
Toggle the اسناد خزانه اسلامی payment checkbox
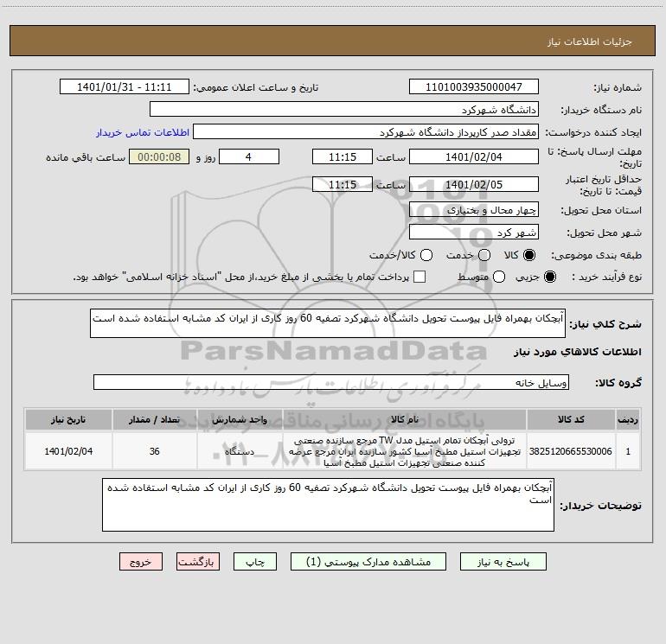[x=419, y=277]
